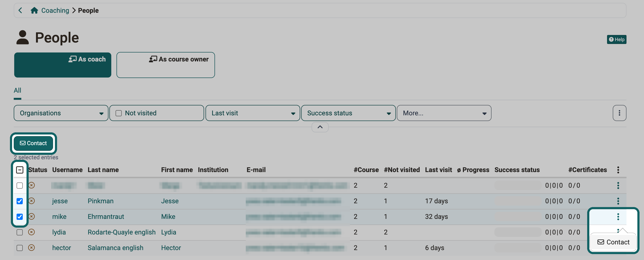Sort by Last name column header
The width and height of the screenshot is (644, 260).
103,170
